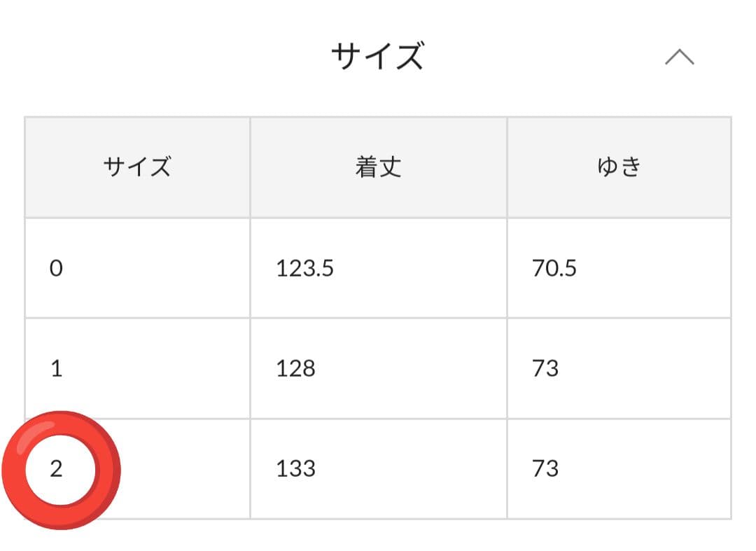Screen dimensions: 756x551
Task: Select the circled size 2 cell
Action: pos(56,468)
